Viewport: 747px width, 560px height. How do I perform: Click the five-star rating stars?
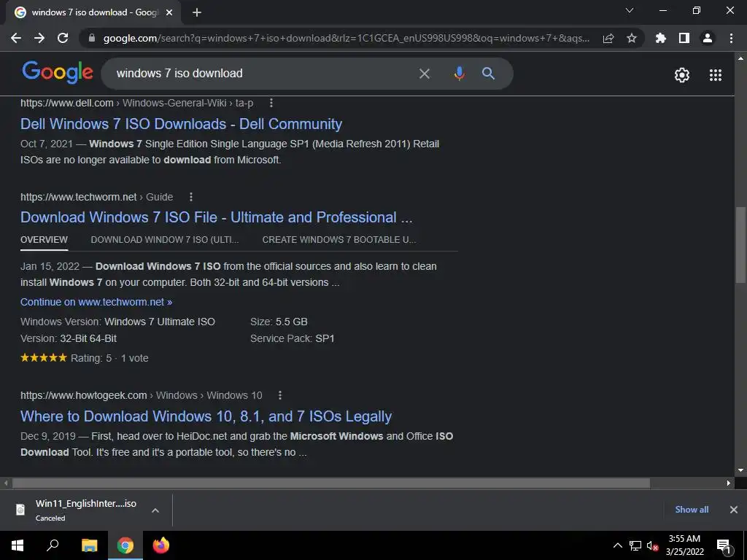click(44, 357)
